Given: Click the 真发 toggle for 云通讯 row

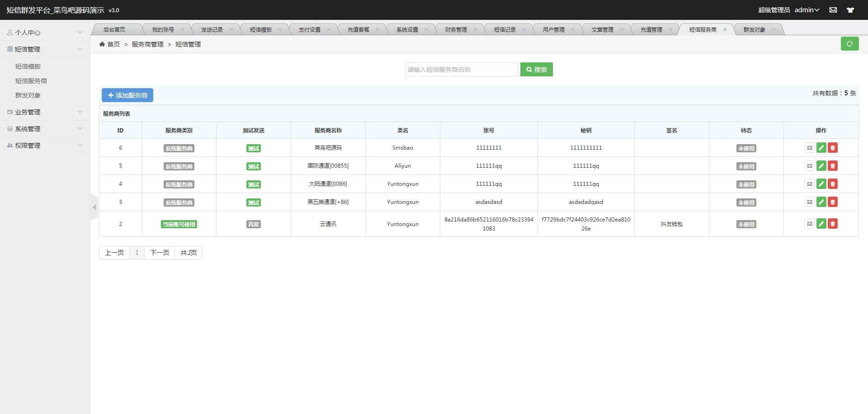Looking at the screenshot, I should [x=253, y=224].
